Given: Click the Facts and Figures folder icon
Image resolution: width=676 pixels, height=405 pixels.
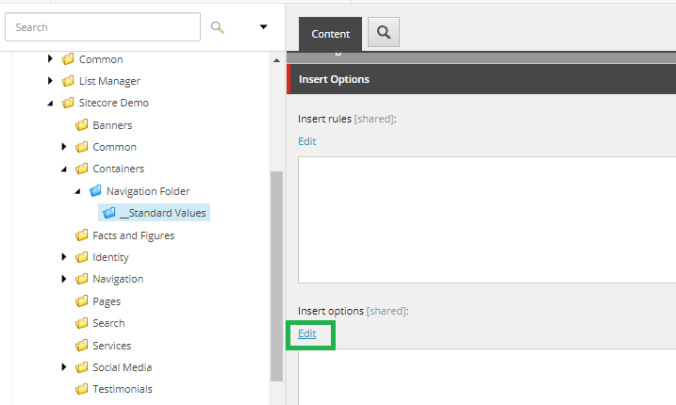Looking at the screenshot, I should click(x=82, y=235).
